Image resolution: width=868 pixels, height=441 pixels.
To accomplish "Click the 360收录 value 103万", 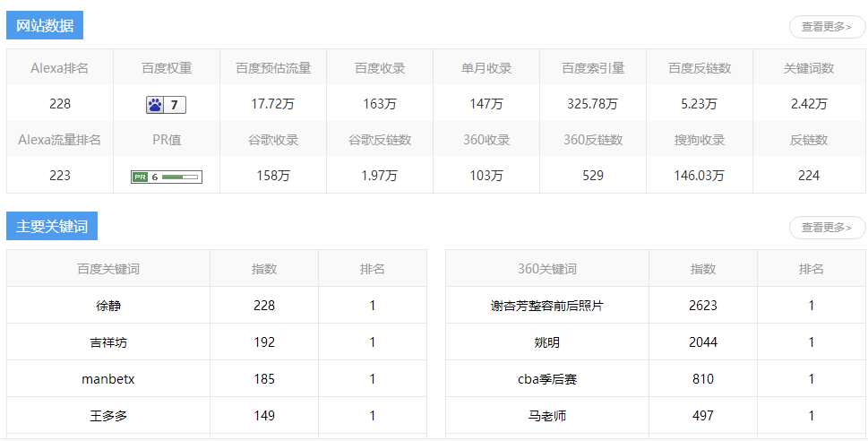I will [x=486, y=176].
